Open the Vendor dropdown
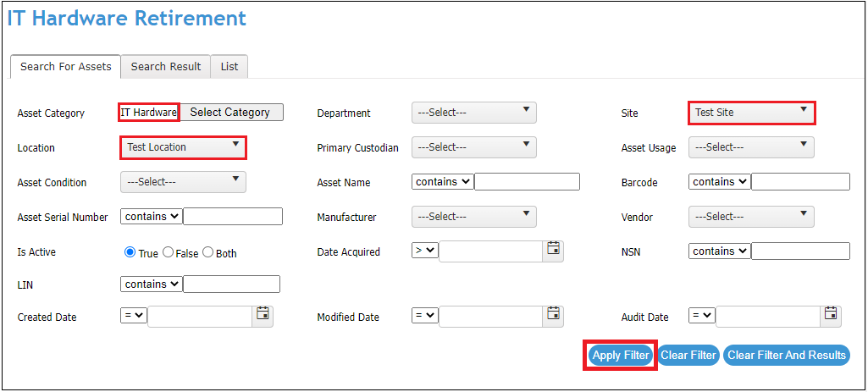Screen dimensions: 868x392 click(x=751, y=217)
